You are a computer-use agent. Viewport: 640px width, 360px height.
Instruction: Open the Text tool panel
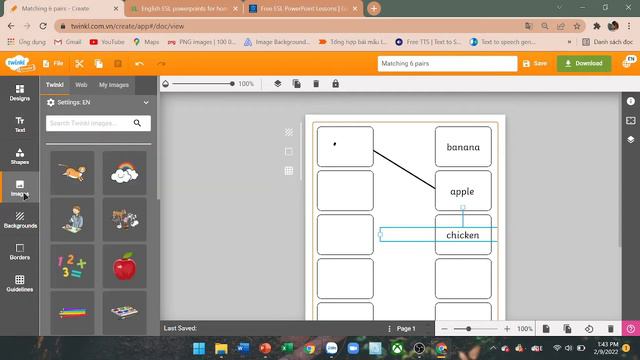pos(20,124)
